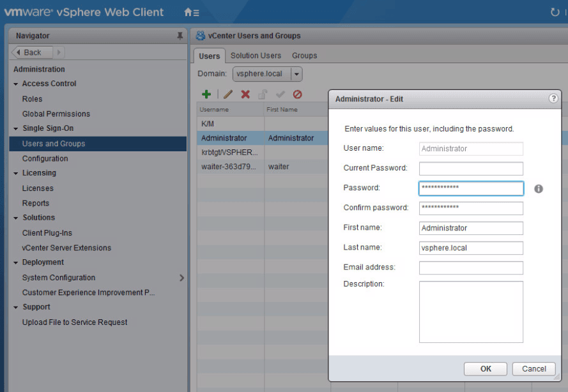Enable user with checkmark icon
Screen dimensions: 568x392
(280, 94)
